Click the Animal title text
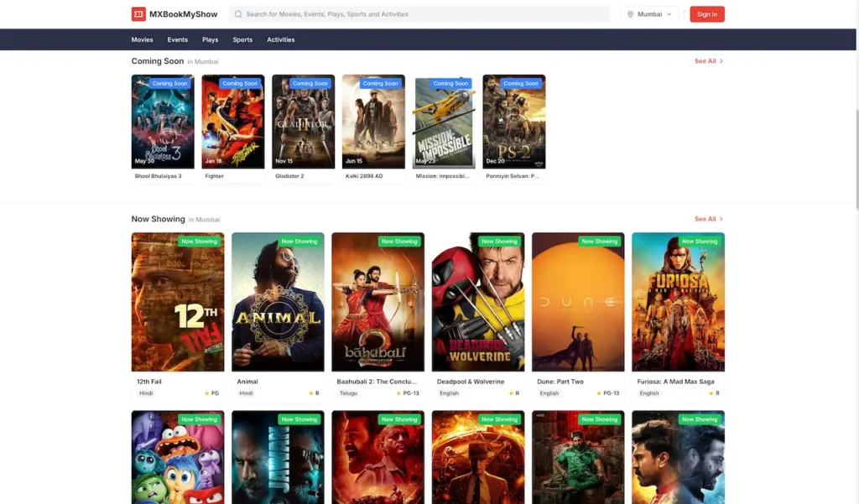 click(x=247, y=382)
